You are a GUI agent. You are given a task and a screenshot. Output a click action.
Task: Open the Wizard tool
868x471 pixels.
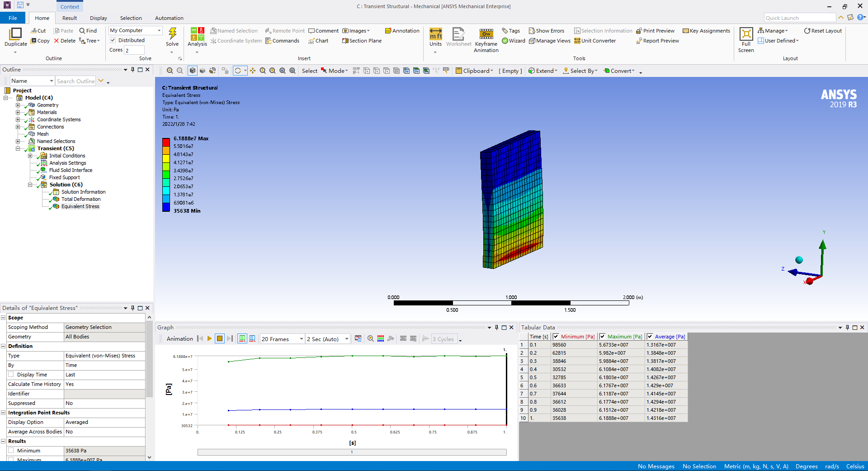[514, 41]
